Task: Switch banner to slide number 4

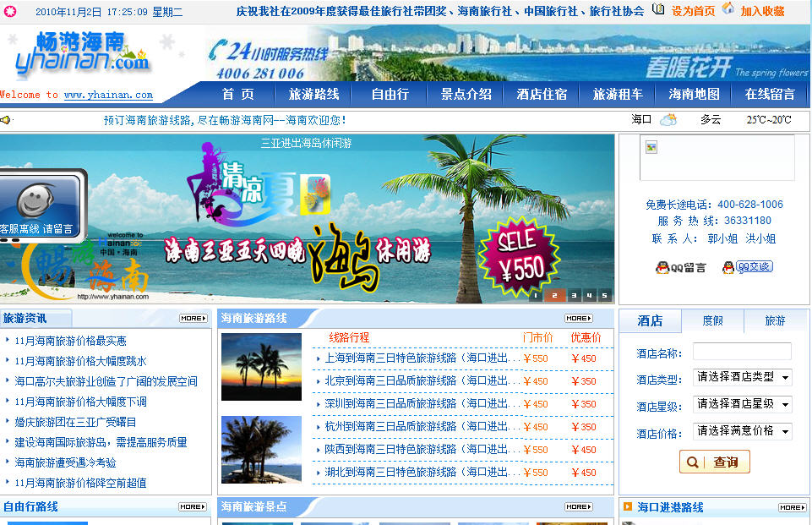Action: (590, 295)
